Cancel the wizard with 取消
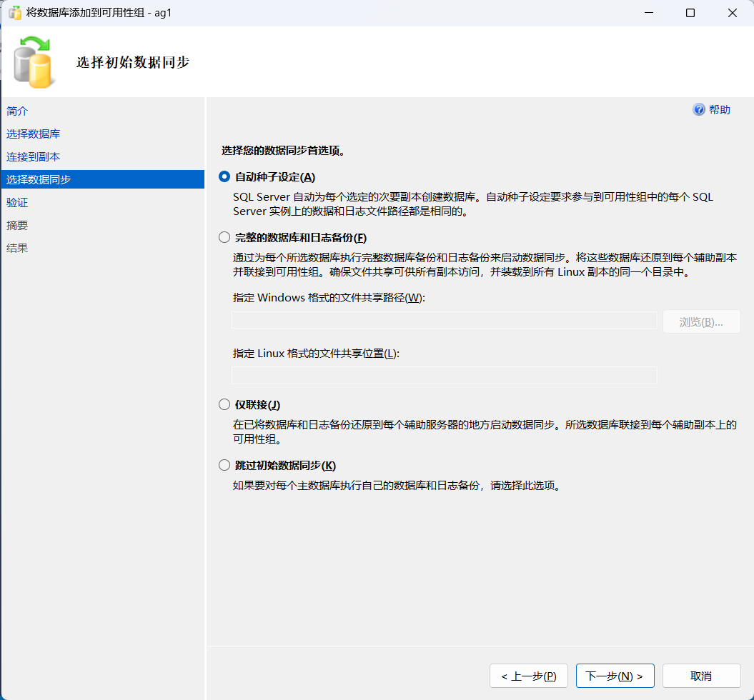754x700 pixels. pos(702,676)
